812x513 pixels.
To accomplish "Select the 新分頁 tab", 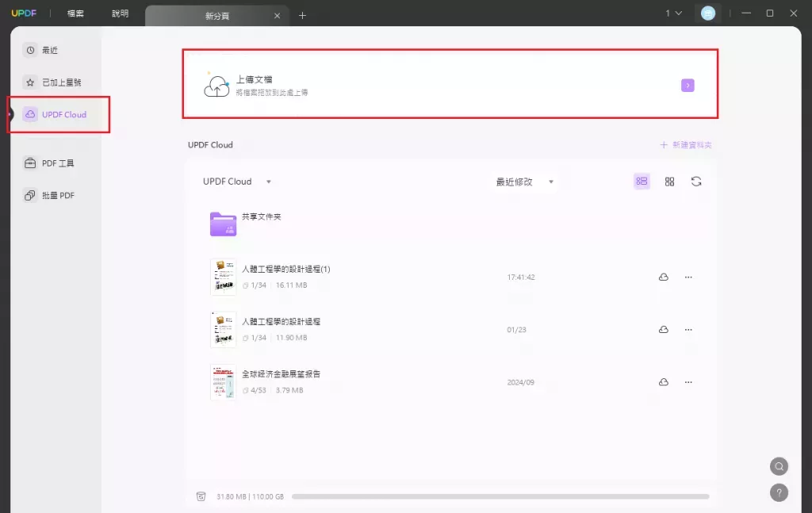I will [x=217, y=16].
